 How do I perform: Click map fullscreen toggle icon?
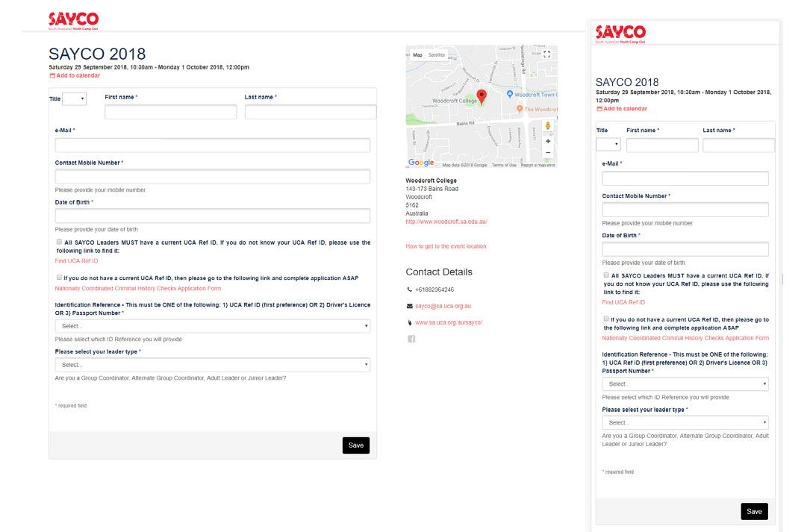[x=546, y=54]
